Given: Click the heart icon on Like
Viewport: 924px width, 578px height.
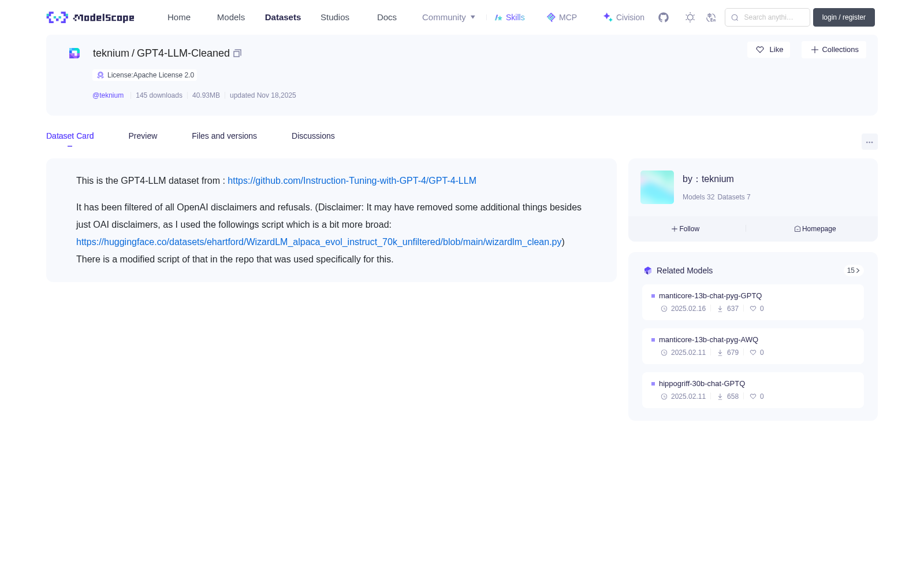Looking at the screenshot, I should pos(760,50).
